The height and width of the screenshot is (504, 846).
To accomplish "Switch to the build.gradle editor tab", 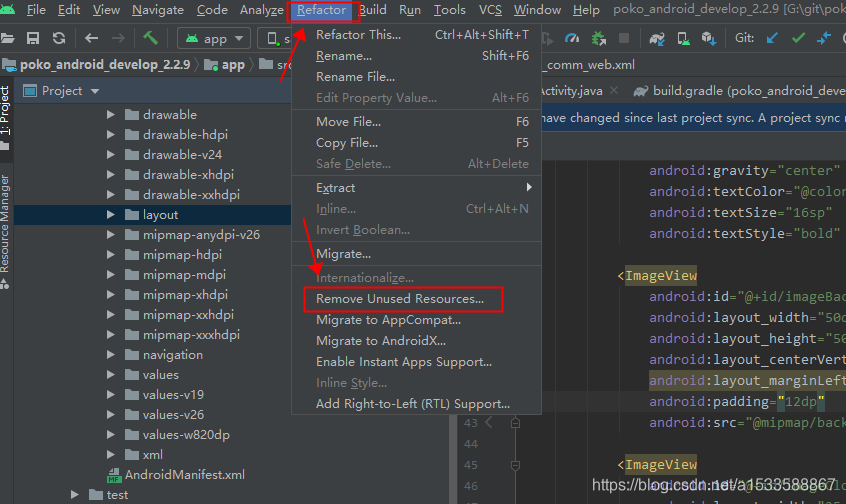I will pyautogui.click(x=739, y=91).
